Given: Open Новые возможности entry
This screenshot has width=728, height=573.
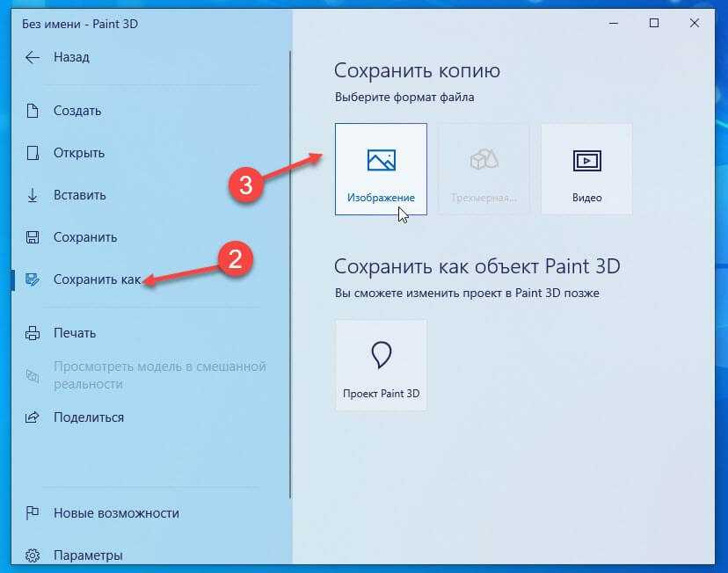Looking at the screenshot, I should pos(116,513).
